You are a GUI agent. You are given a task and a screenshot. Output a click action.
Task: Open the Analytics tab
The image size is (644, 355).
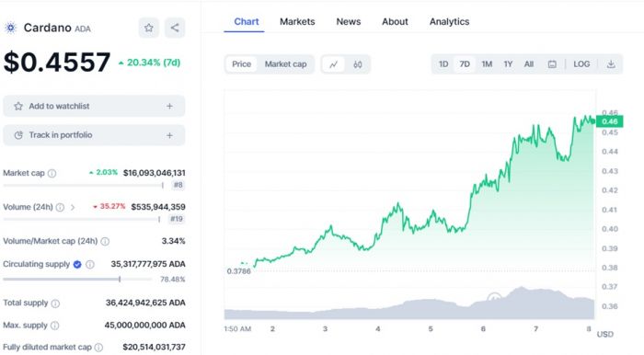tap(449, 22)
